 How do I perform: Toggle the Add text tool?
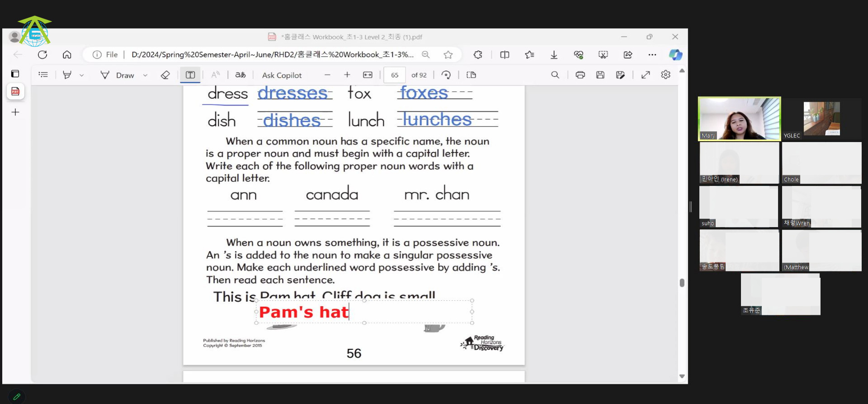click(190, 75)
